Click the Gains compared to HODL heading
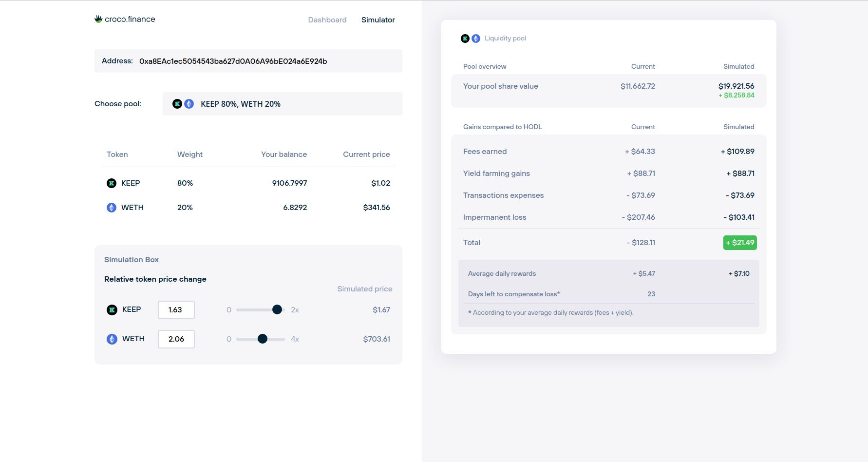This screenshot has width=868, height=462. 502,127
